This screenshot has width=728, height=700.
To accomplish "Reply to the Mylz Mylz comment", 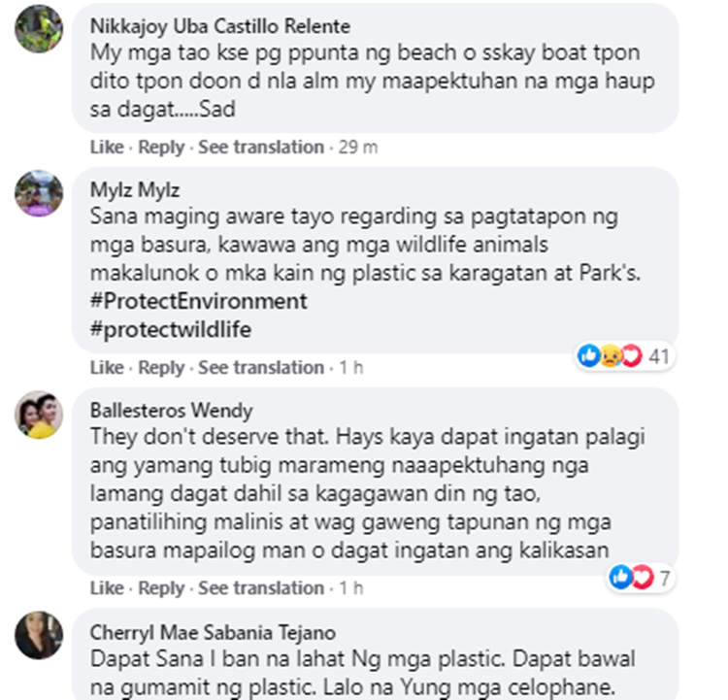I will pyautogui.click(x=161, y=367).
